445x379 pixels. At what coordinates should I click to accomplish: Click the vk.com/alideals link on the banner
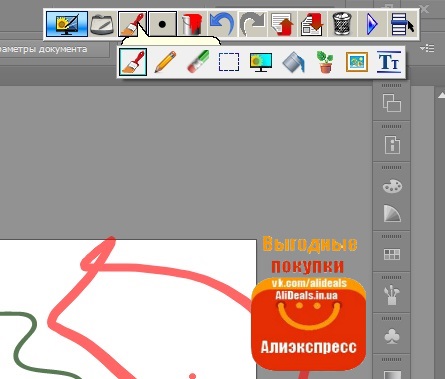point(309,283)
